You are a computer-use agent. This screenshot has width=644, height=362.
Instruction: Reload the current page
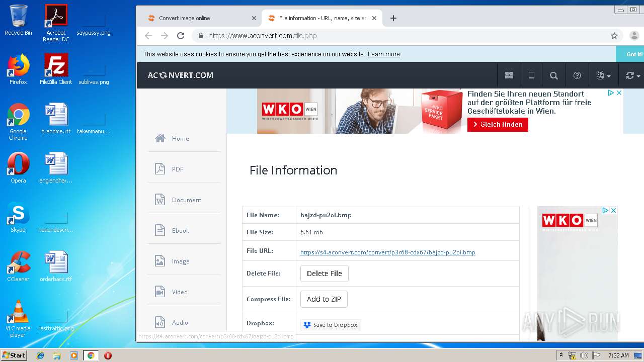point(181,36)
